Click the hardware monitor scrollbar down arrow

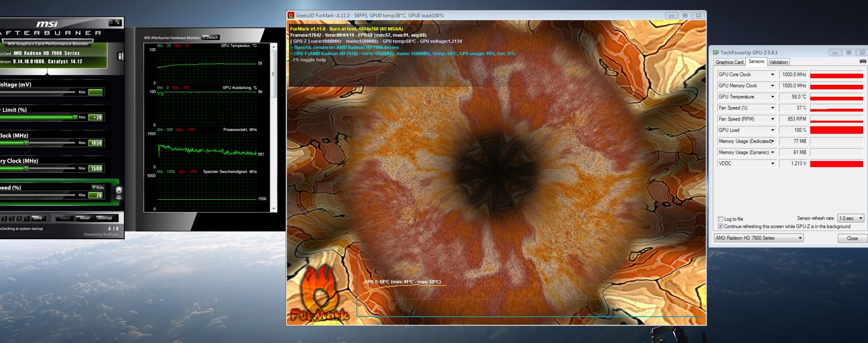274,209
